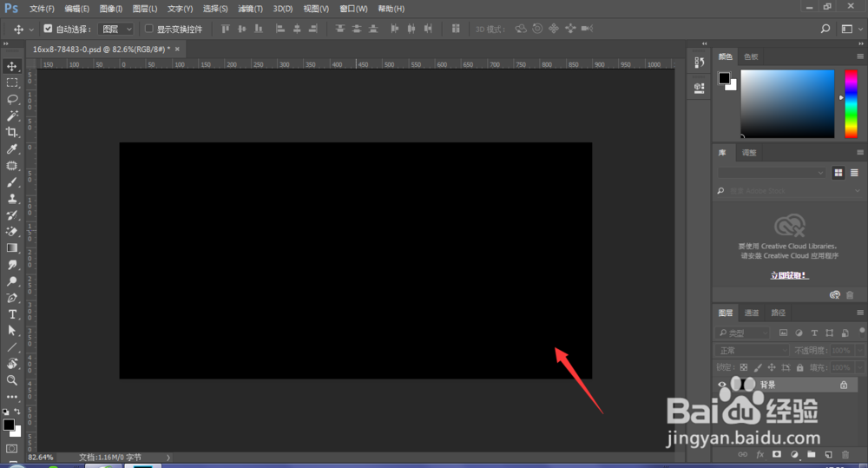Image resolution: width=868 pixels, height=468 pixels.
Task: Click the hue spectrum slider
Action: pyautogui.click(x=851, y=103)
